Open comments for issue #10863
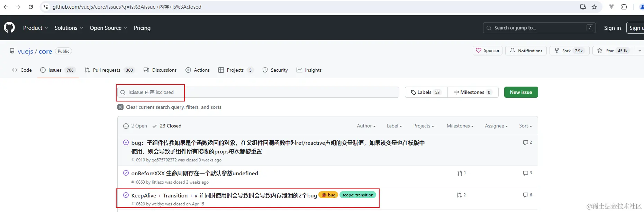Image resolution: width=644 pixels, height=212 pixels. [x=527, y=173]
